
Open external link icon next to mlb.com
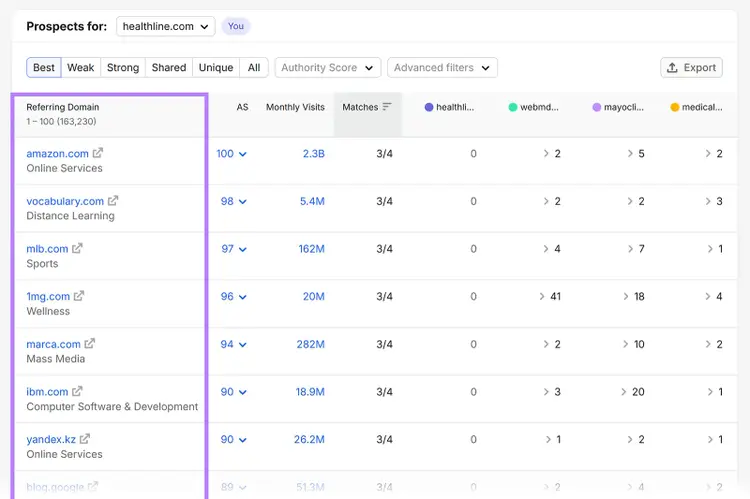(77, 248)
